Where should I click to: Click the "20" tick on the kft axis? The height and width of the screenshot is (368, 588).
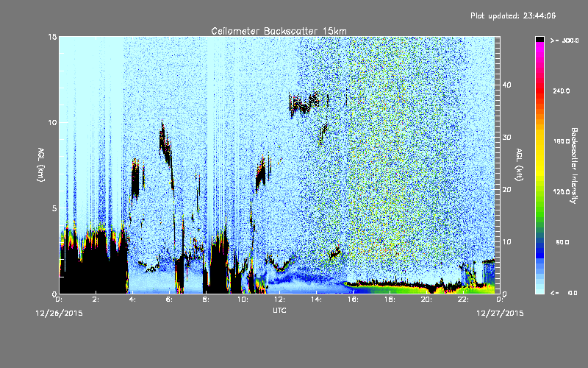click(506, 190)
